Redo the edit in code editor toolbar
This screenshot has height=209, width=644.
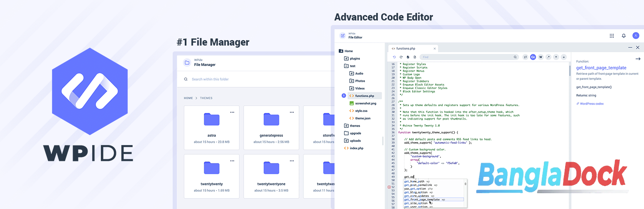click(x=401, y=57)
